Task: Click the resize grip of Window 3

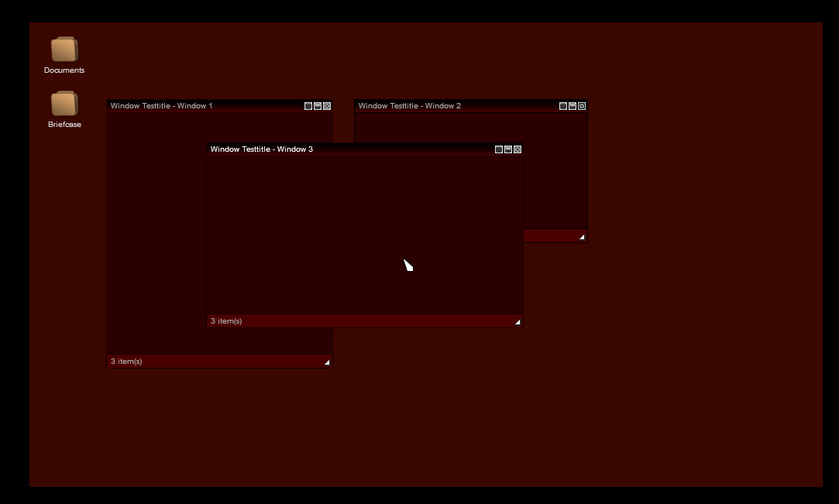Action: (x=517, y=322)
